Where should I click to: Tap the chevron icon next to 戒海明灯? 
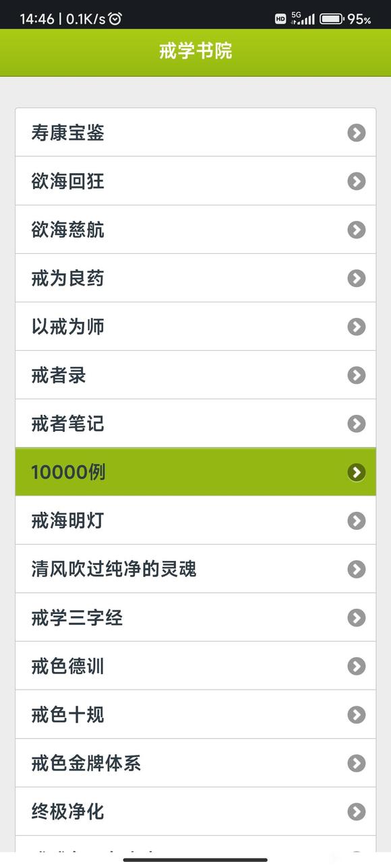pyautogui.click(x=356, y=520)
